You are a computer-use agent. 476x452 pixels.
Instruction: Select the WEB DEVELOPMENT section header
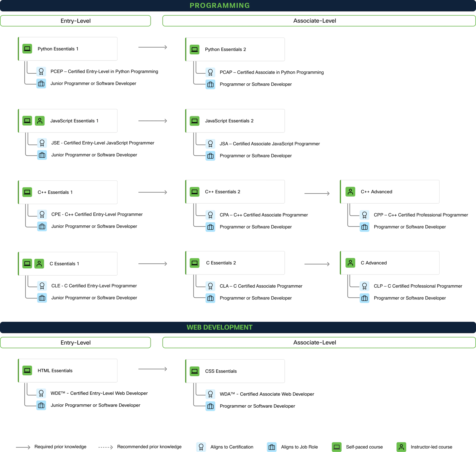coord(219,327)
